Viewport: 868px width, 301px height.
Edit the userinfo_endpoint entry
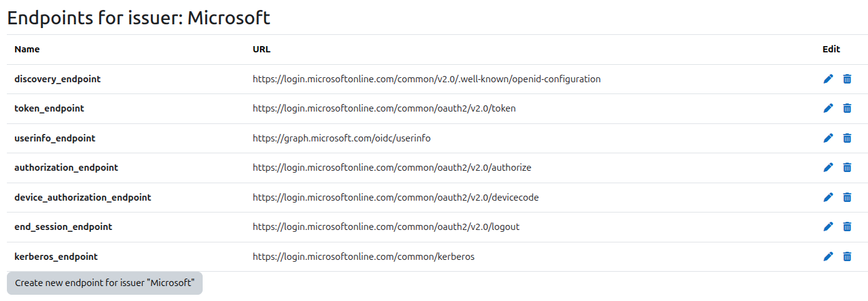(x=828, y=138)
